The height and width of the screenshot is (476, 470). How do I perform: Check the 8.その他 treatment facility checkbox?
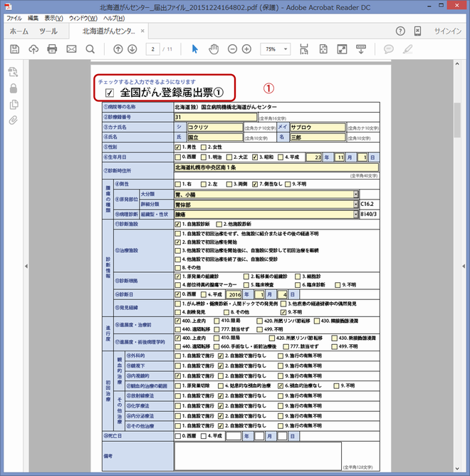coord(178,268)
